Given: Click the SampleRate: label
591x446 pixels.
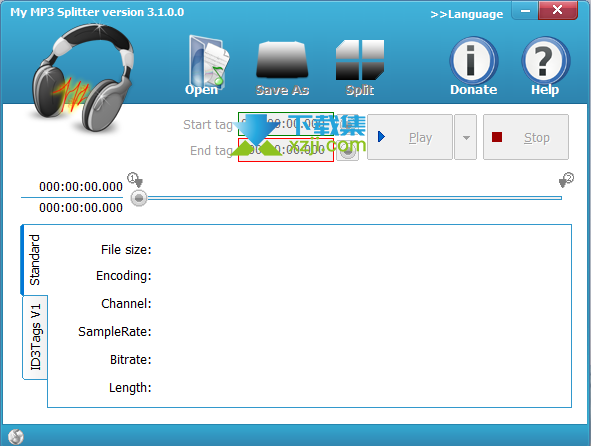Looking at the screenshot, I should click(115, 331).
